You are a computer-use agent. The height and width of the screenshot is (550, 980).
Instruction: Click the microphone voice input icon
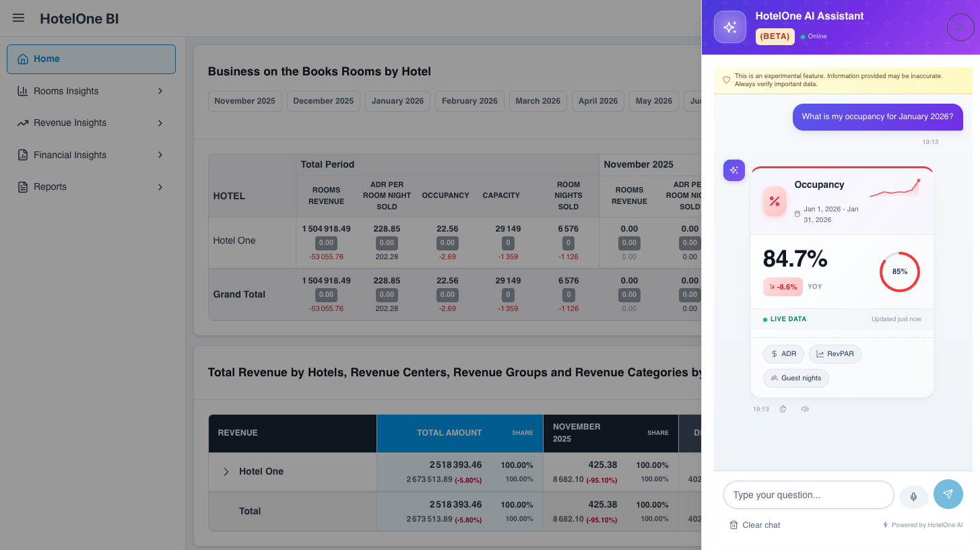tap(913, 497)
